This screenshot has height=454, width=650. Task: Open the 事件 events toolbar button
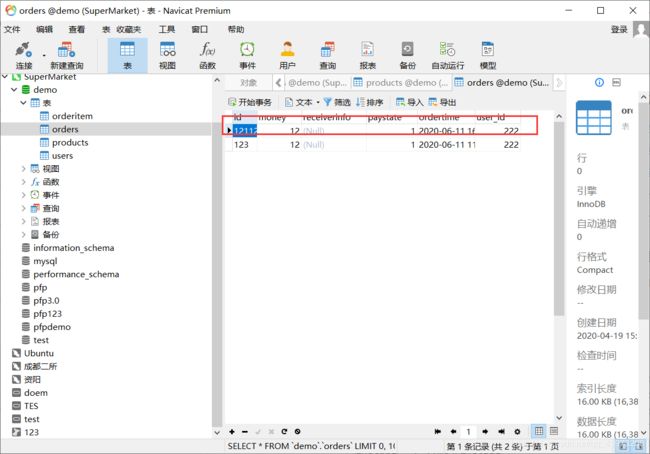point(247,55)
